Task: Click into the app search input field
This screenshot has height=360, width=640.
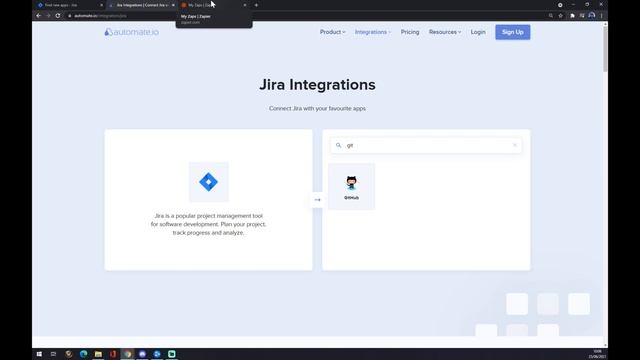Action: tap(426, 145)
